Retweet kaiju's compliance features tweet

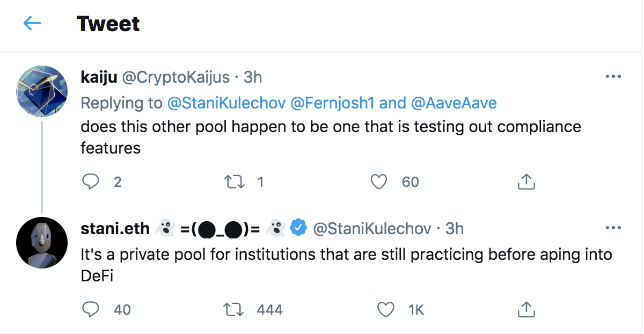[x=235, y=182]
